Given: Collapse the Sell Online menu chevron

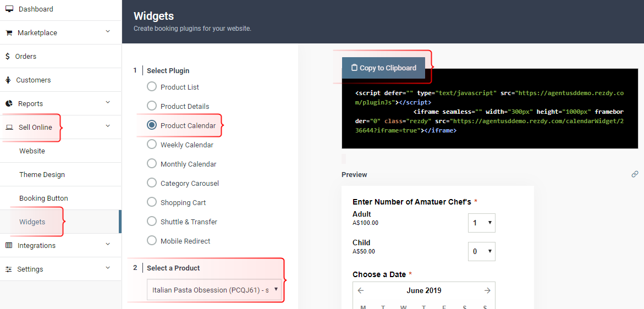Looking at the screenshot, I should click(x=108, y=126).
